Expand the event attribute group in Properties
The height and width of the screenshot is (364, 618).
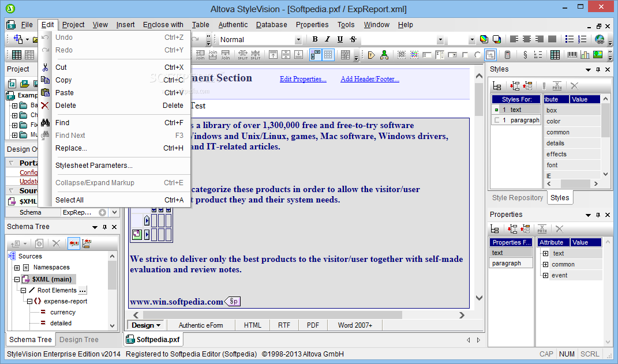point(545,275)
